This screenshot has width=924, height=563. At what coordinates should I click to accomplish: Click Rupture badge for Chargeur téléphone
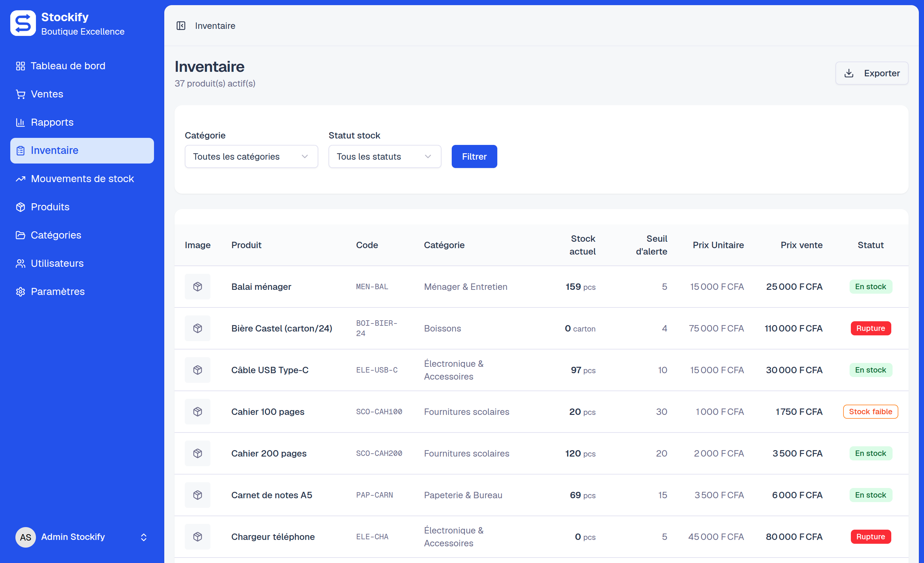[870, 537]
